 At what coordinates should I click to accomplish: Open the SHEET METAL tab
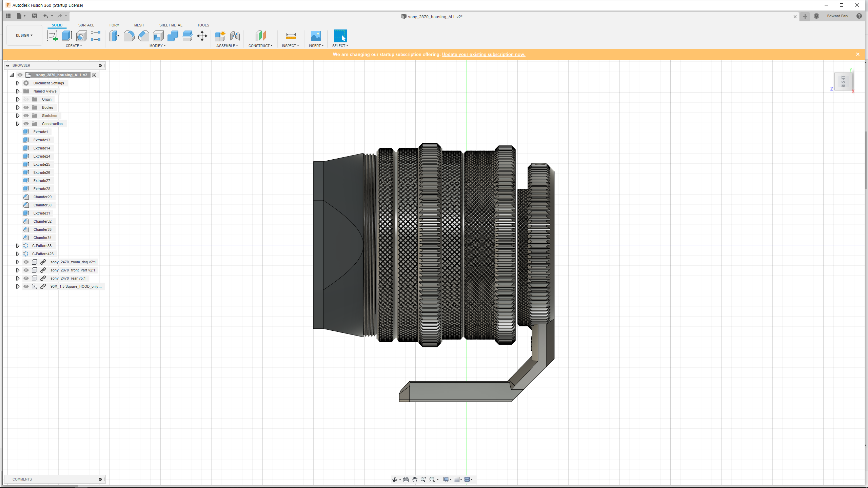pyautogui.click(x=171, y=25)
